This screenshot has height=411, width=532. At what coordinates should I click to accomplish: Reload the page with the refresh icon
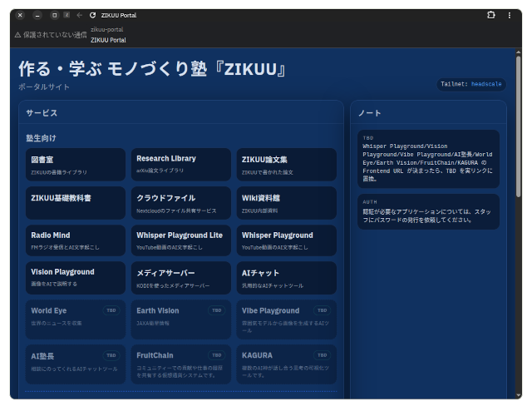92,15
